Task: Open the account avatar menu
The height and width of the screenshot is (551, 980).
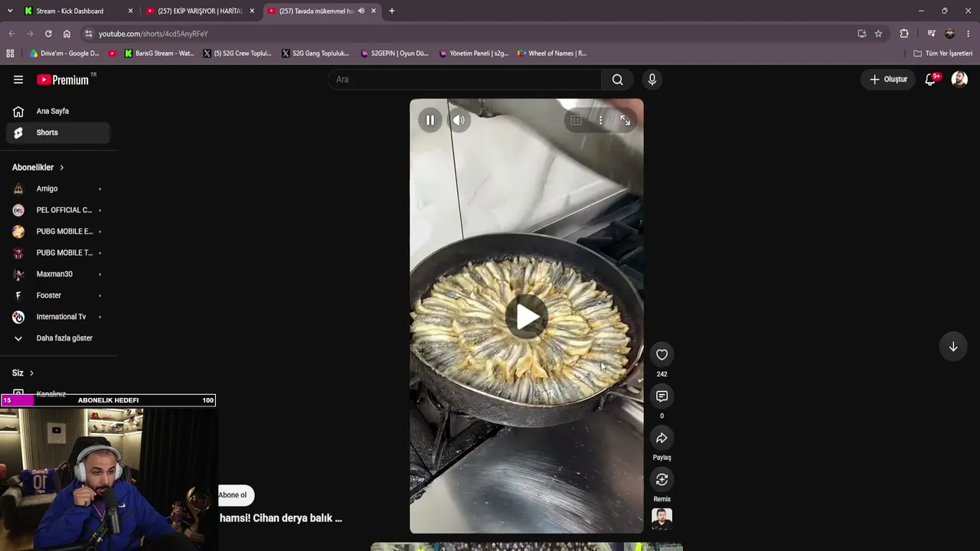Action: point(959,80)
